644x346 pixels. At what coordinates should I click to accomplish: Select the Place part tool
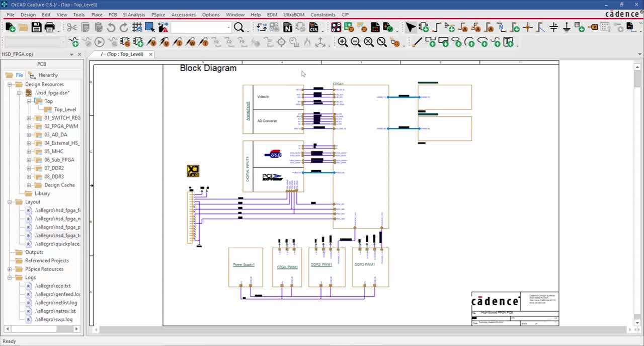click(423, 28)
